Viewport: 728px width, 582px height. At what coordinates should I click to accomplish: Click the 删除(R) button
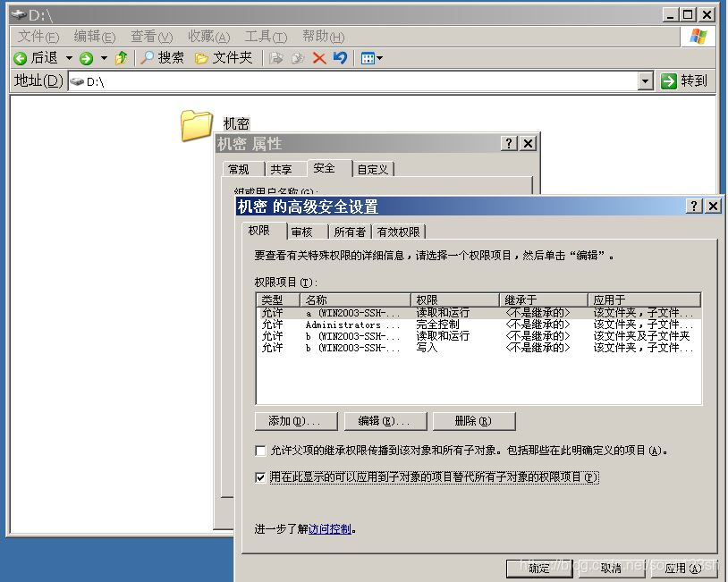474,421
